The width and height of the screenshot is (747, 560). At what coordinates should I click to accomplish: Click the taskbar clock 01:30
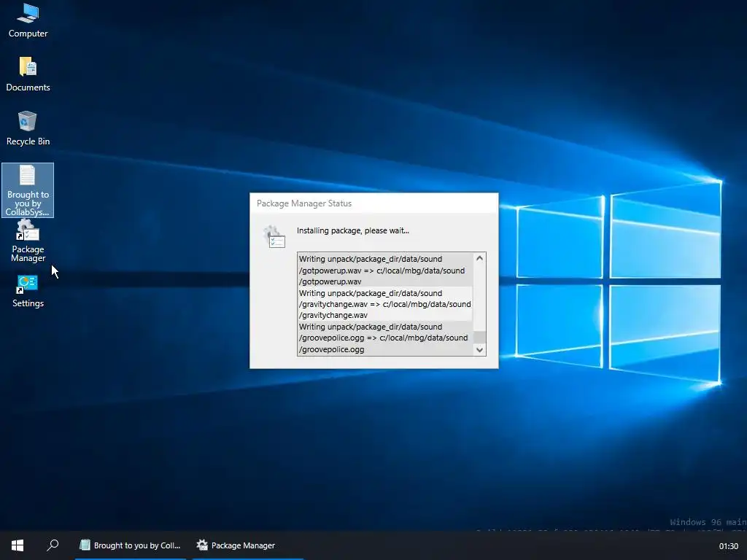click(729, 546)
